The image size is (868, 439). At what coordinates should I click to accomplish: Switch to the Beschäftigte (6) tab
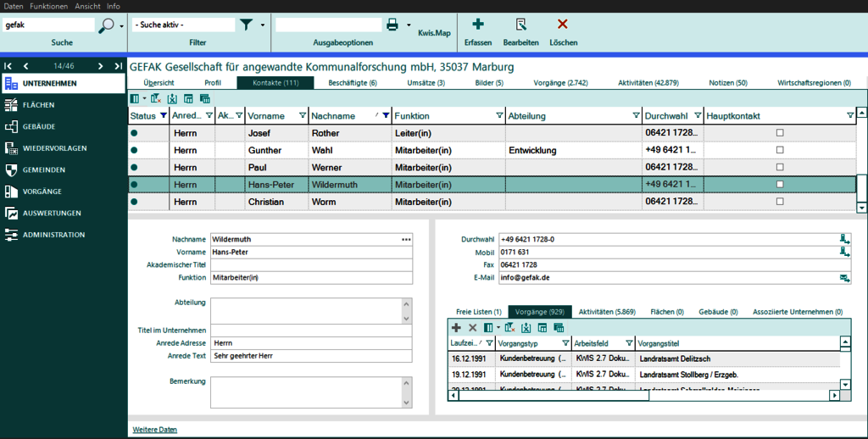click(x=352, y=82)
